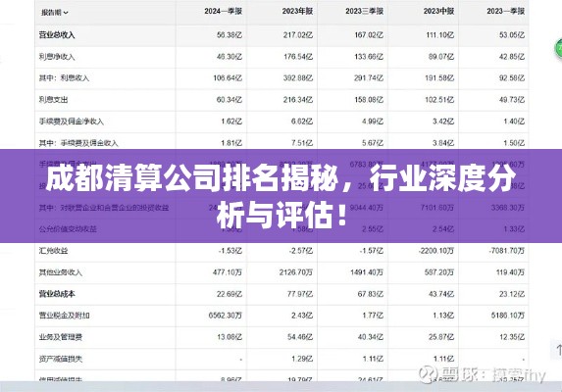Select 利息支出 value 60.34亿
Viewport: 562px width, 392px height.
click(230, 100)
